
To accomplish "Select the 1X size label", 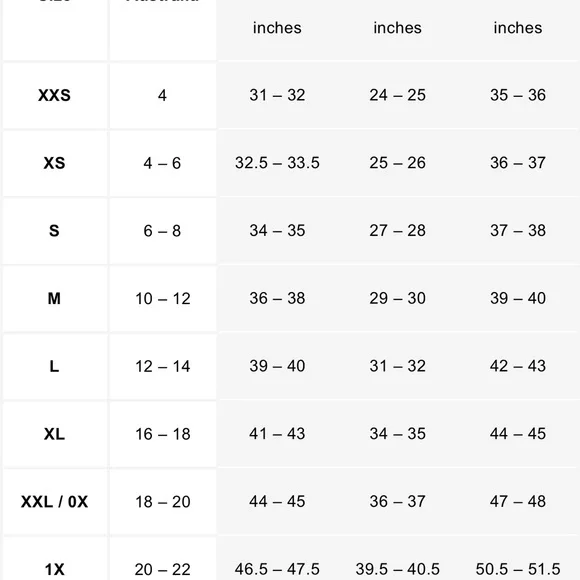I will point(54,569).
